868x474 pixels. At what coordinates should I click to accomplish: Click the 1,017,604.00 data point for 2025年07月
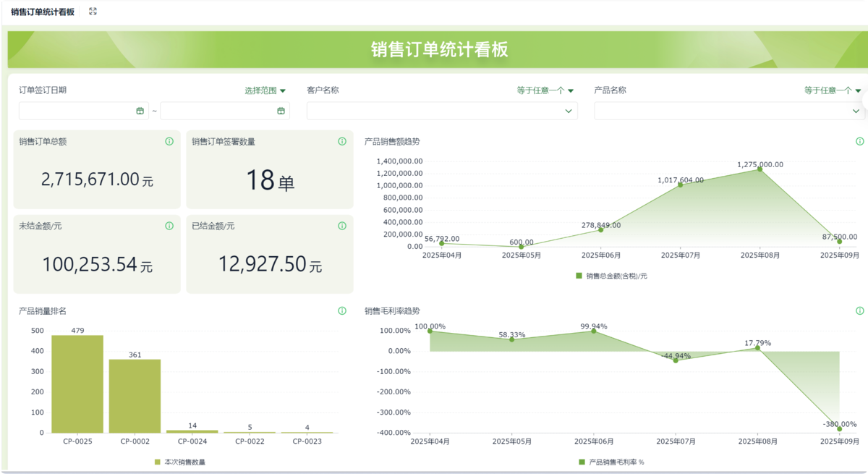click(x=680, y=185)
